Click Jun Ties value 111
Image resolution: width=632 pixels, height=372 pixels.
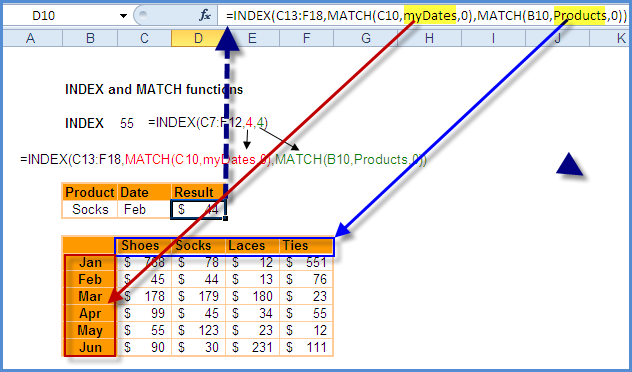click(x=306, y=347)
